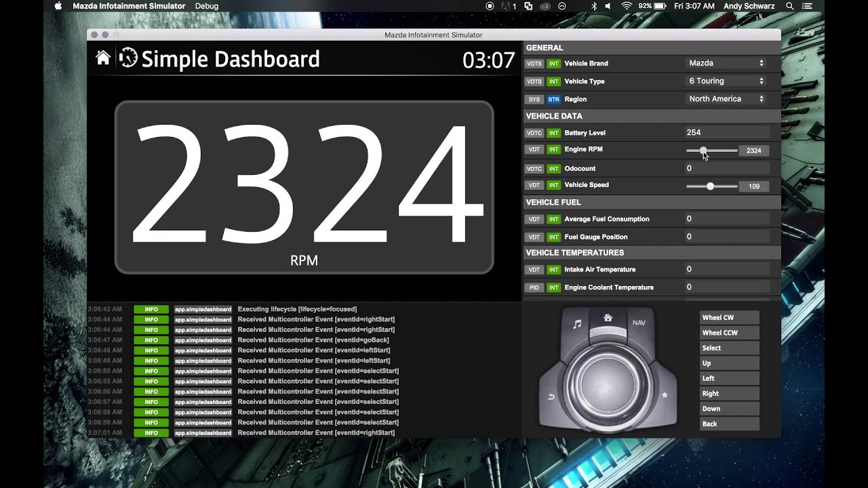Click the Creative Cloud icon in the menu bar

click(545, 6)
